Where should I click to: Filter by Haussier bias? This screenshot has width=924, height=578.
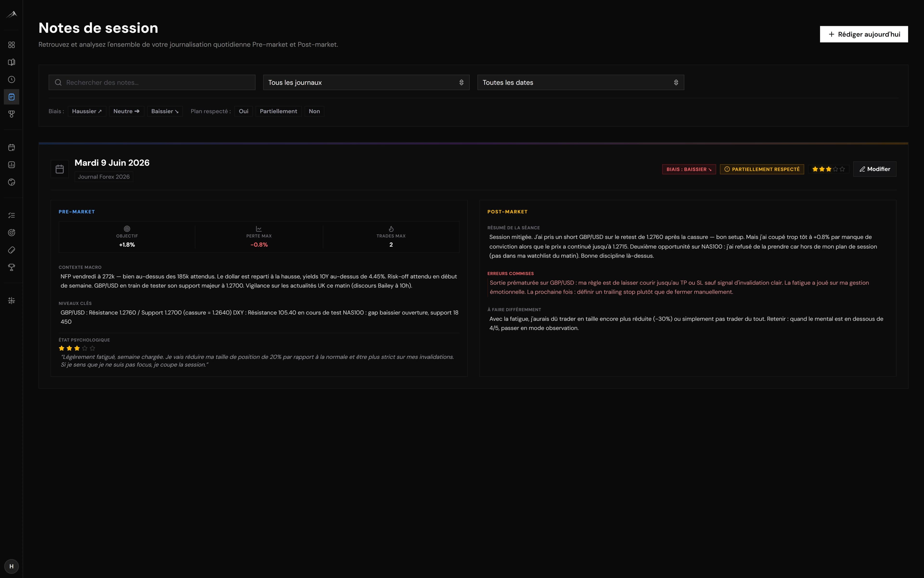click(87, 111)
